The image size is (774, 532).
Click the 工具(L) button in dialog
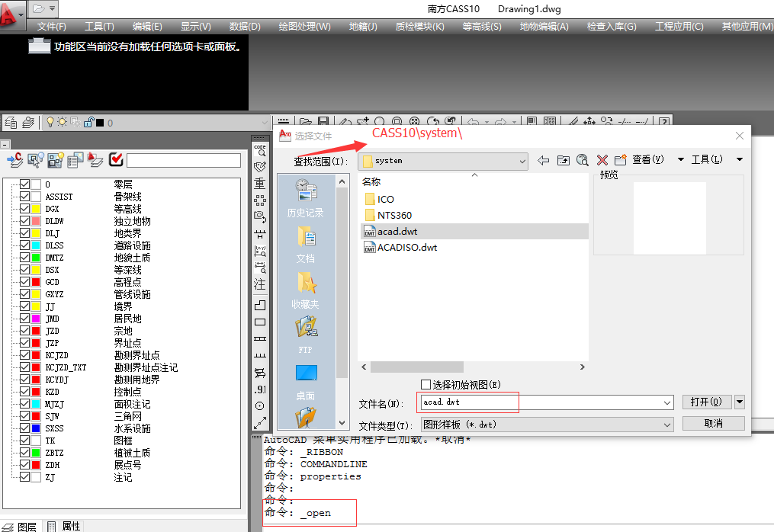707,159
